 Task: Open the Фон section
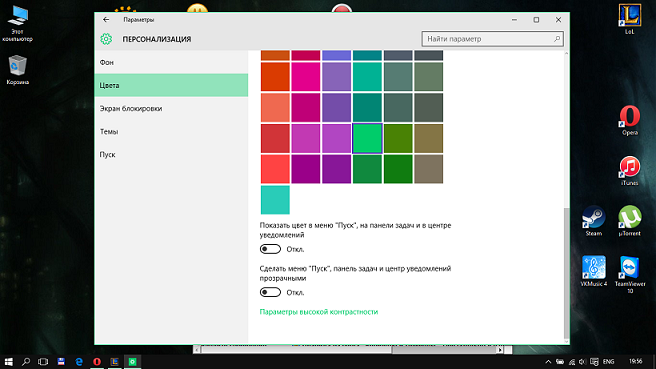pos(171,62)
